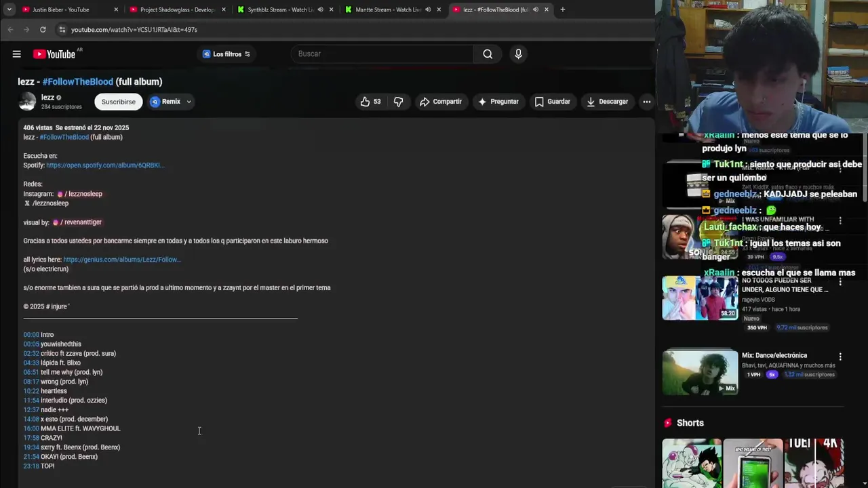Mute the Mantte Stream tab audio
Screen dimensions: 868x488
point(428,9)
